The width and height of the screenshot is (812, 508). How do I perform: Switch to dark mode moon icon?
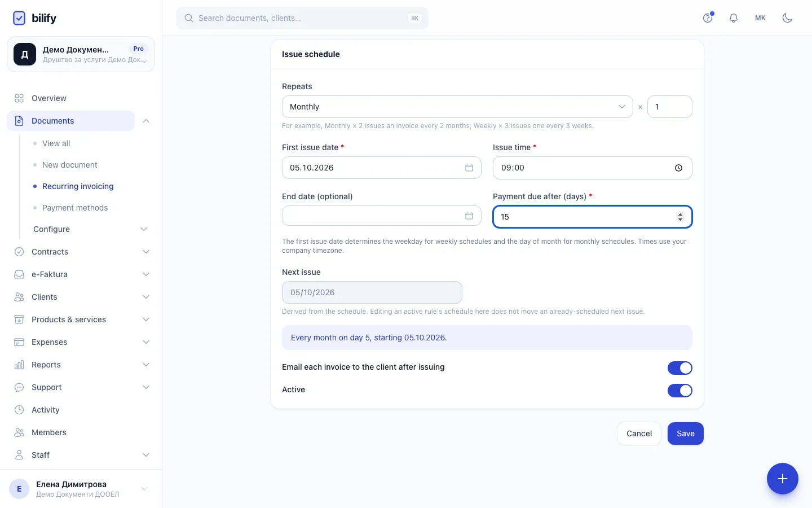pos(788,18)
